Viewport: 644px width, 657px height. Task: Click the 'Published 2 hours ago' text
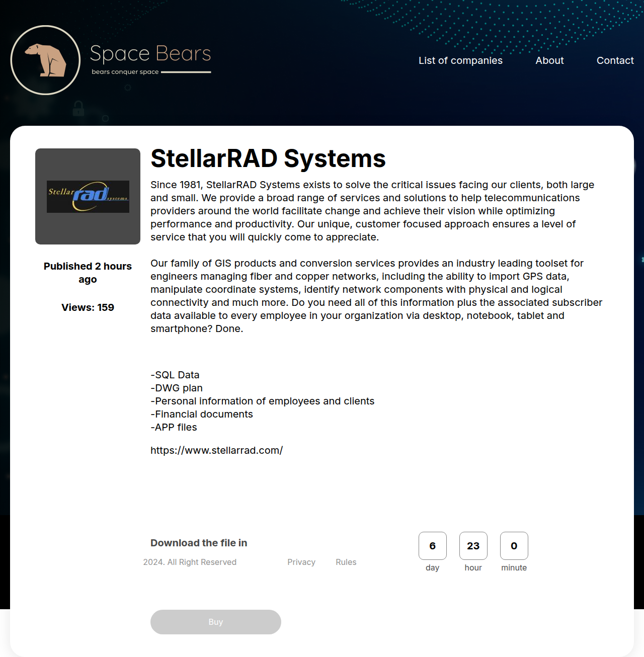click(x=88, y=273)
